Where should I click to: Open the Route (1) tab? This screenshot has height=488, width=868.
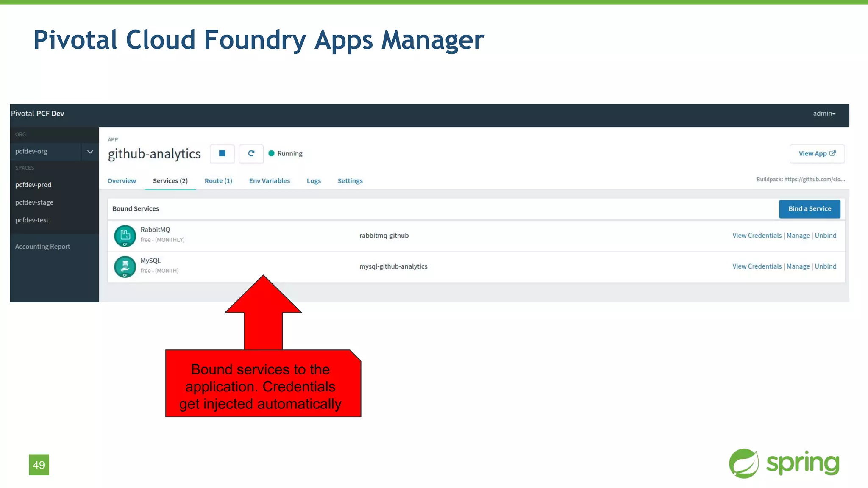(218, 181)
